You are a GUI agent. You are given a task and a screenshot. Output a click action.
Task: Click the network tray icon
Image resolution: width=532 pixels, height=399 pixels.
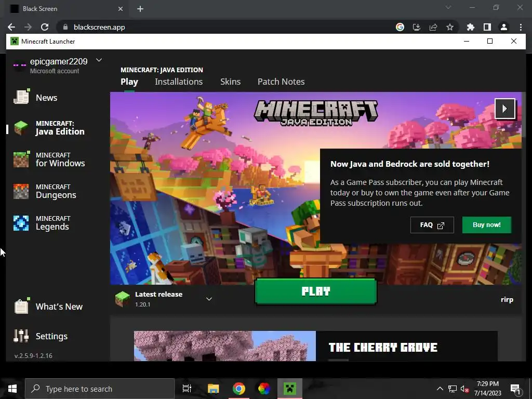pos(453,389)
